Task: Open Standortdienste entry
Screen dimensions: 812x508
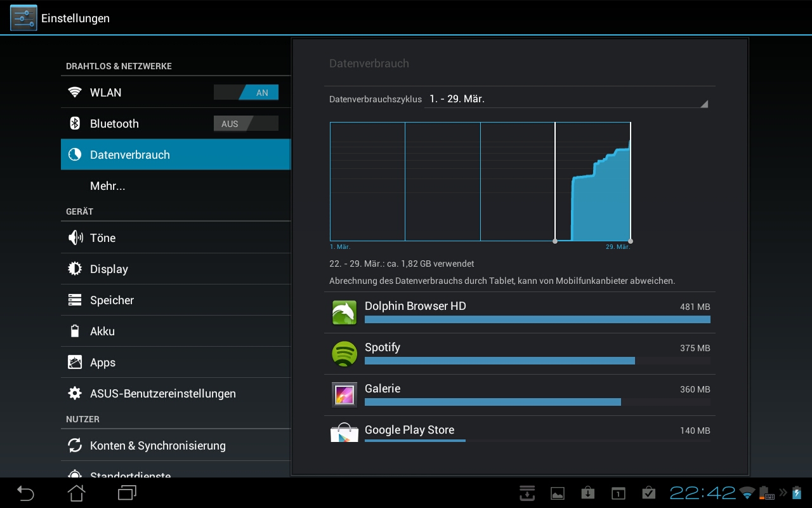Action: (176, 470)
